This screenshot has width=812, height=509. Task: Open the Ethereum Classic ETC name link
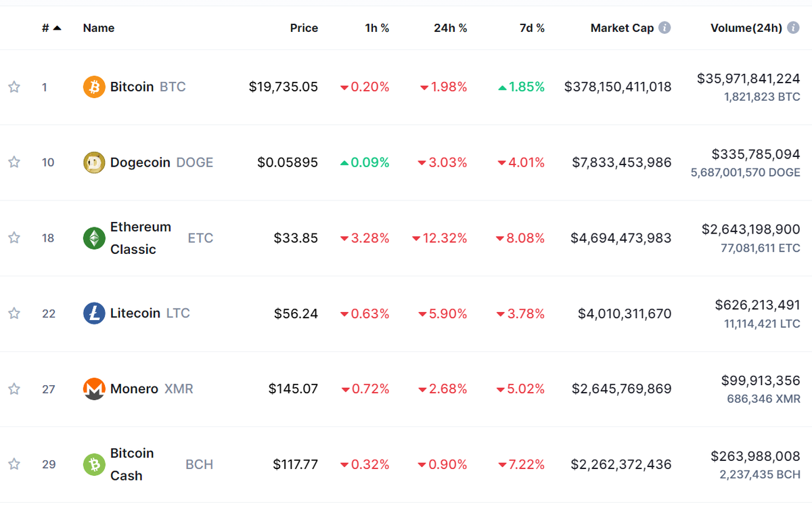(141, 238)
